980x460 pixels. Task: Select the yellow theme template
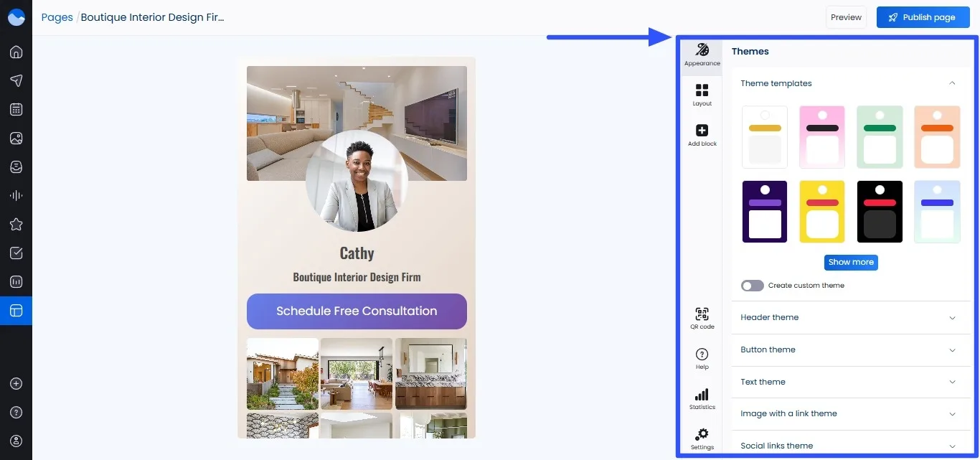(x=822, y=212)
